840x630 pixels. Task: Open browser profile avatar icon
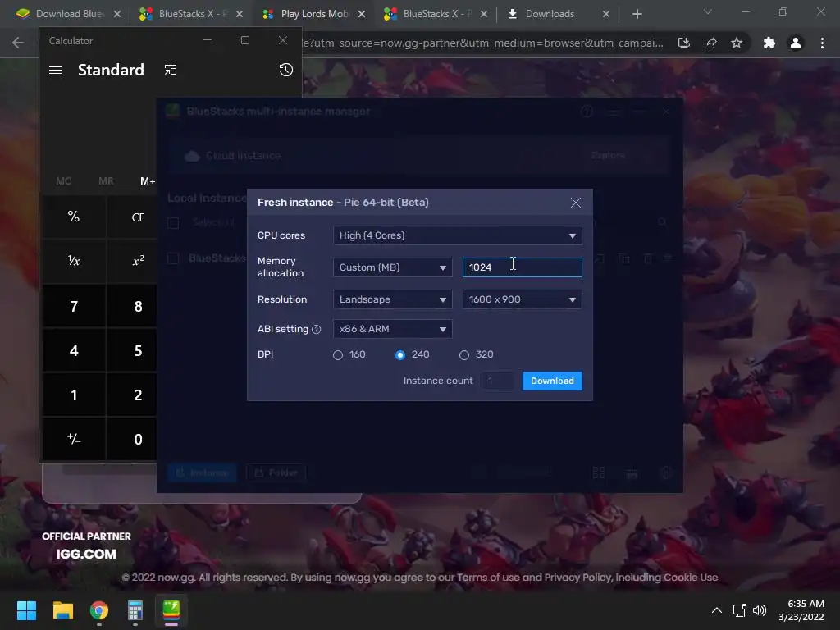pos(796,43)
